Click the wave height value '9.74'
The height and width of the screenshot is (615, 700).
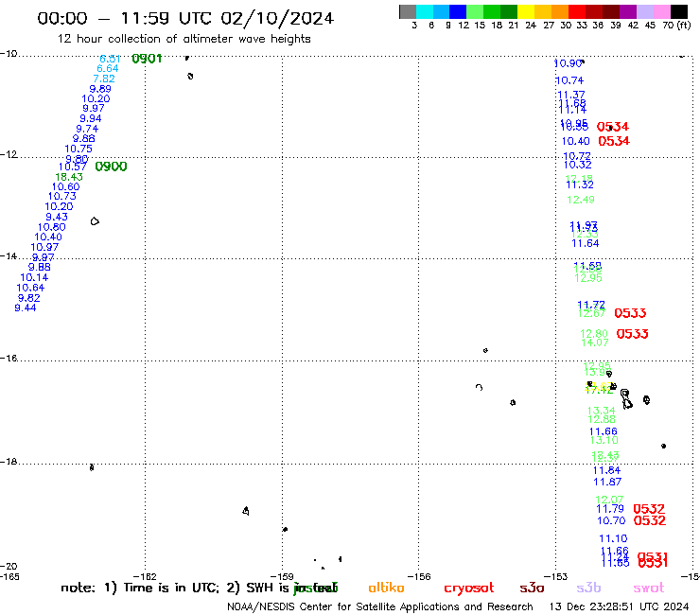pyautogui.click(x=87, y=129)
